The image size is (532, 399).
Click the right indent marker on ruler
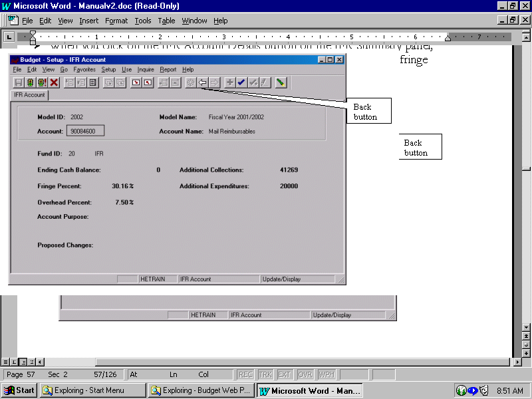[x=448, y=39]
